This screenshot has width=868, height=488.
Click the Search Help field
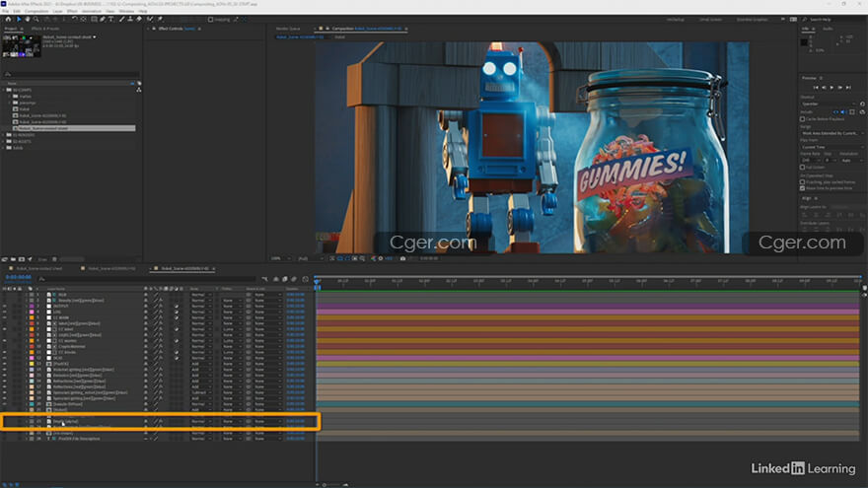click(833, 20)
